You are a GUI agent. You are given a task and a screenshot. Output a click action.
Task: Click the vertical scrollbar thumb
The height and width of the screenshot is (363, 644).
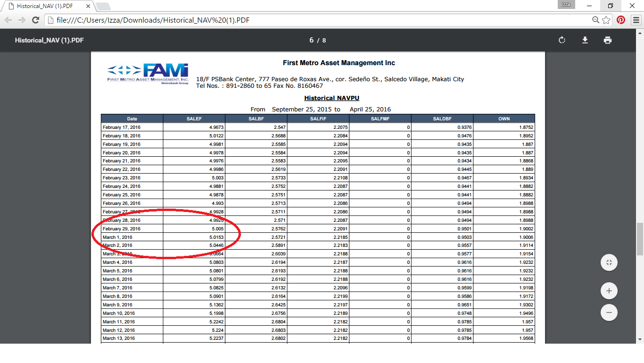(x=640, y=238)
